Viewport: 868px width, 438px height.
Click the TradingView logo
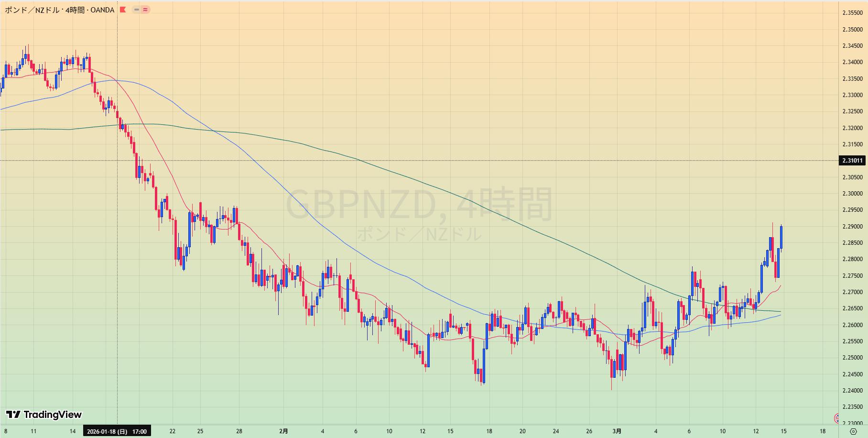click(44, 415)
